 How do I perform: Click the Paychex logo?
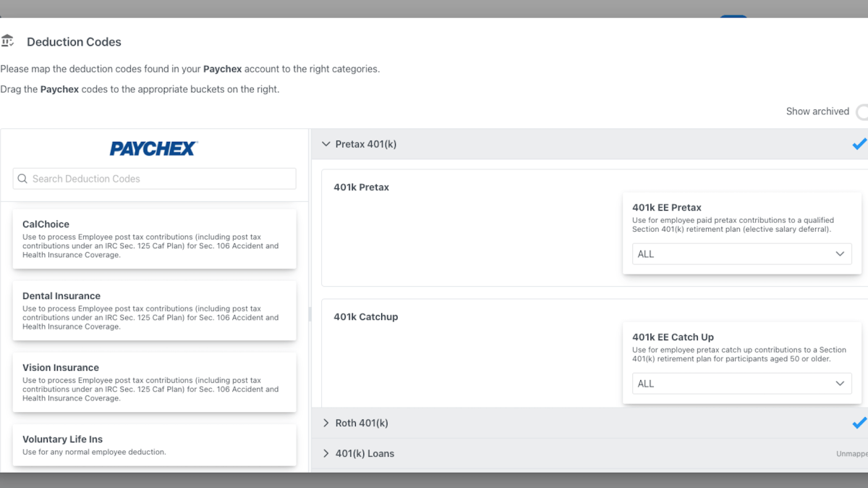pyautogui.click(x=153, y=148)
